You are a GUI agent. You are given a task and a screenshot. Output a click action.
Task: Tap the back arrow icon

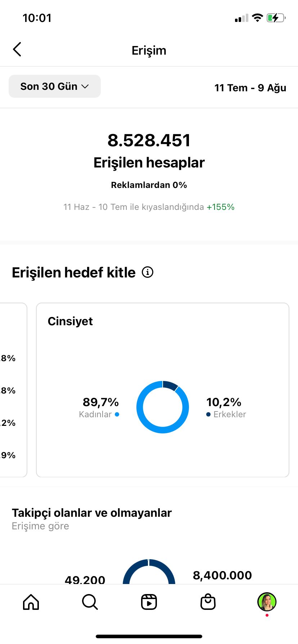tap(17, 50)
